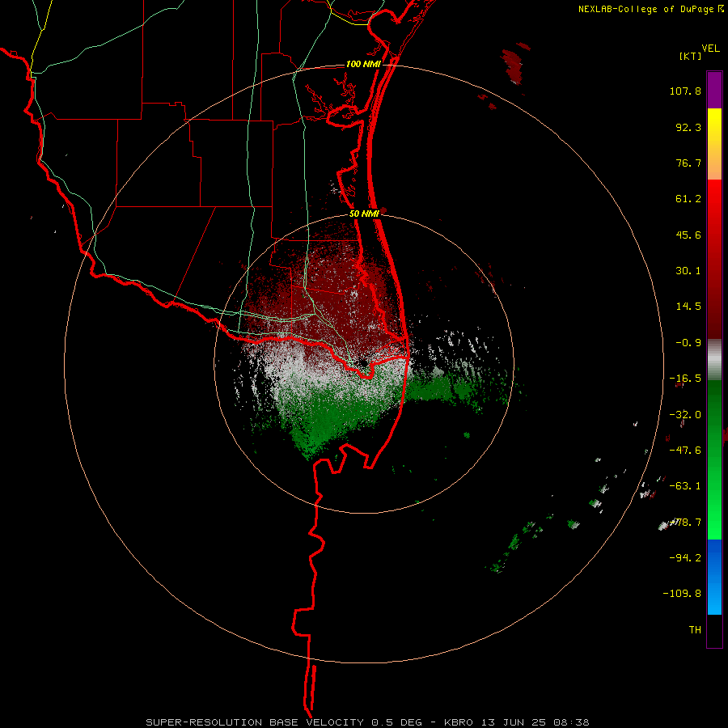Click the 76.7 velocity scale value
The image size is (728, 728).
688,163
